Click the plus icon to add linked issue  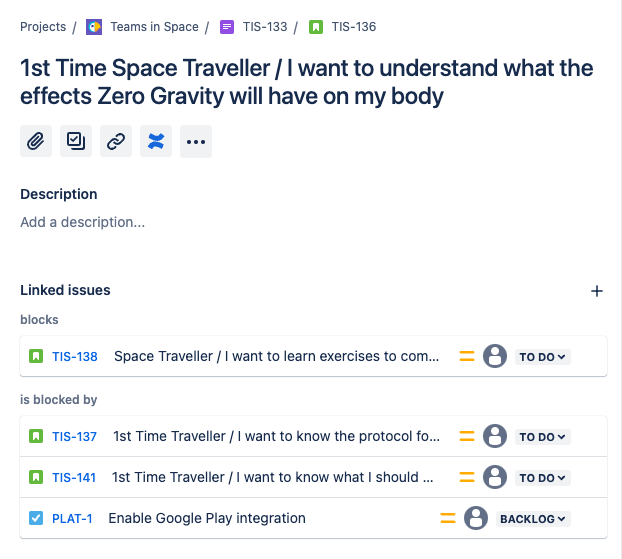coord(597,291)
